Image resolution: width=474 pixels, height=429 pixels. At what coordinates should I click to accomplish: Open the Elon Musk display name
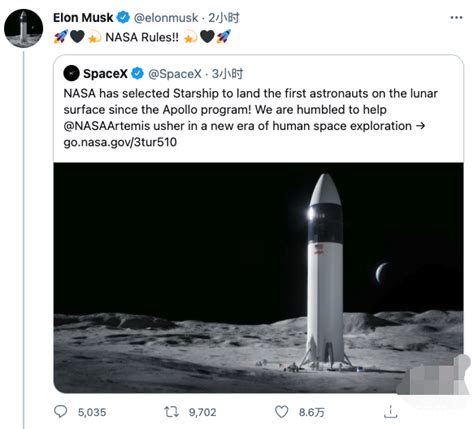83,18
